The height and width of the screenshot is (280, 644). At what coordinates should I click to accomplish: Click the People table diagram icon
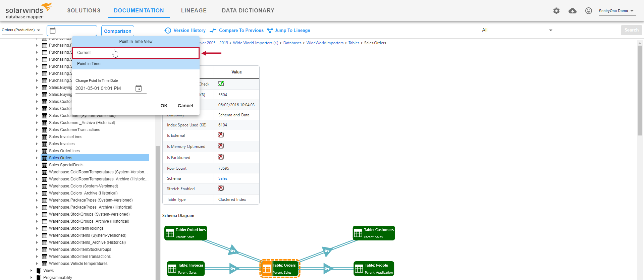click(359, 269)
